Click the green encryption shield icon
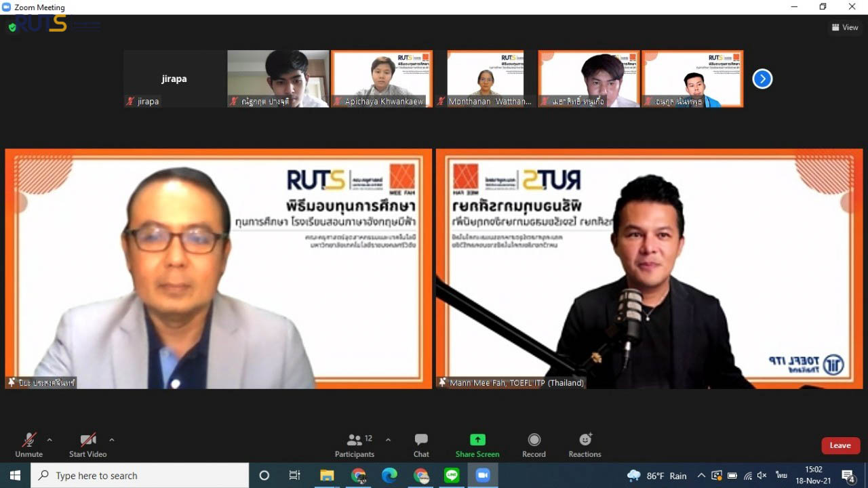Screen dimensions: 868x488 pos(12,27)
